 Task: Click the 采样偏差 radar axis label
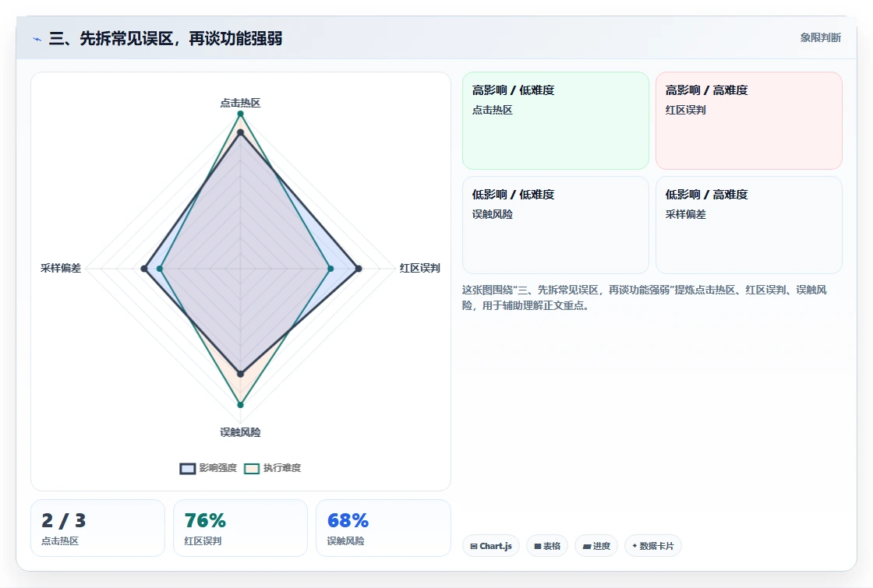(x=61, y=268)
